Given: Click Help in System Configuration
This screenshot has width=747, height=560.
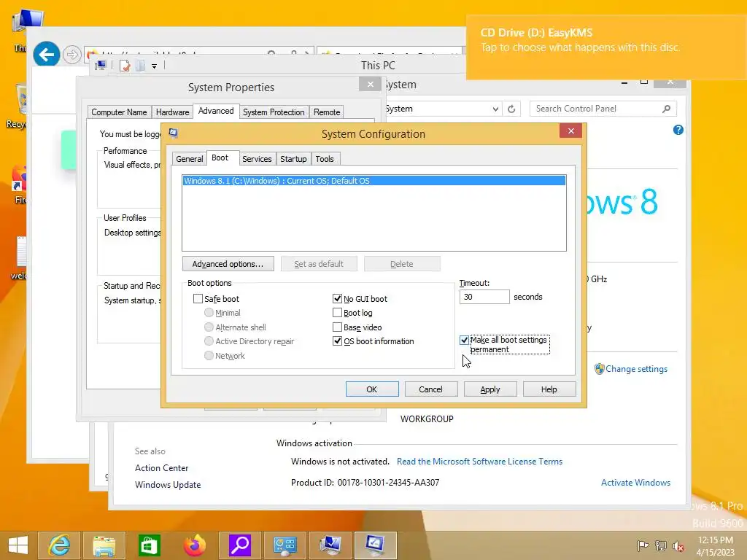Looking at the screenshot, I should 549,389.
